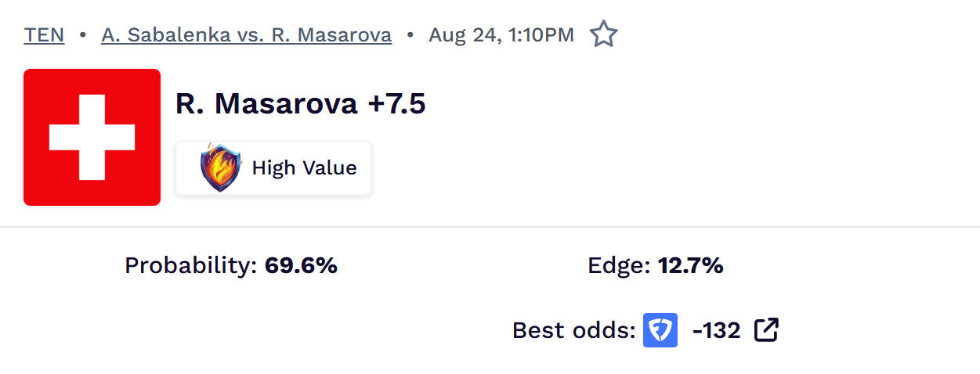980x374 pixels.
Task: Click the -132 best odds value
Action: coord(717,330)
